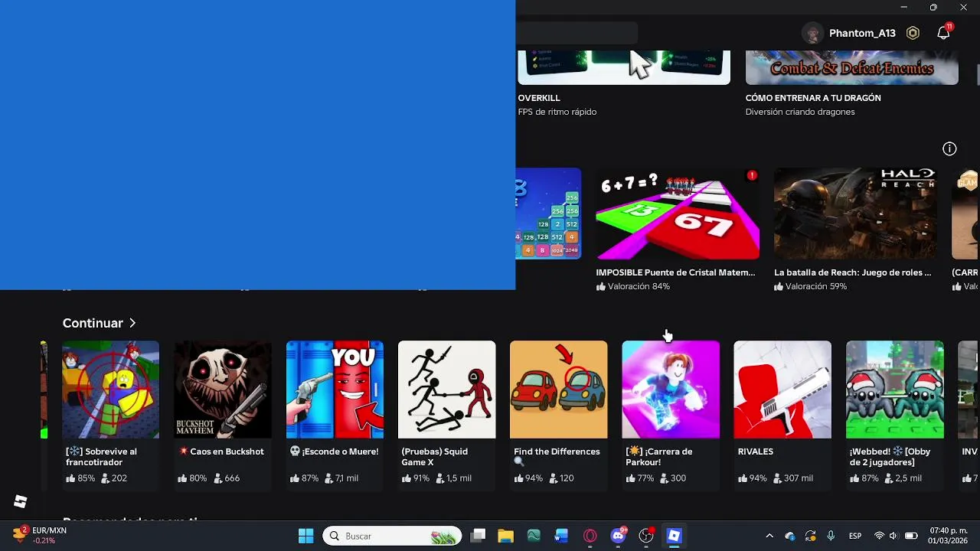The width and height of the screenshot is (980, 551).
Task: Click in the Buscar taskbar search box
Action: click(x=392, y=536)
